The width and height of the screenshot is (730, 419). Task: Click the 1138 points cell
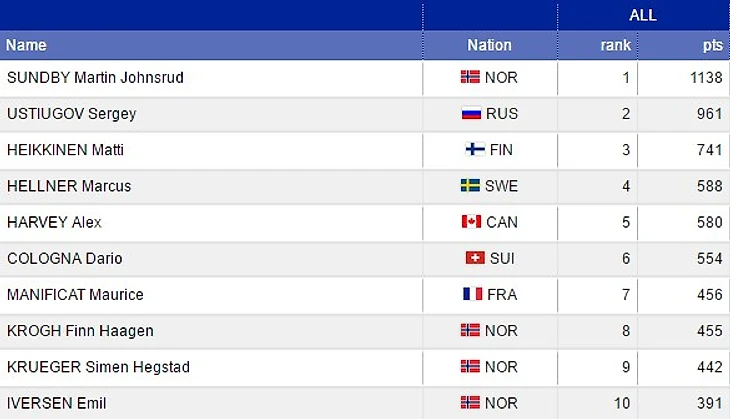pos(683,78)
